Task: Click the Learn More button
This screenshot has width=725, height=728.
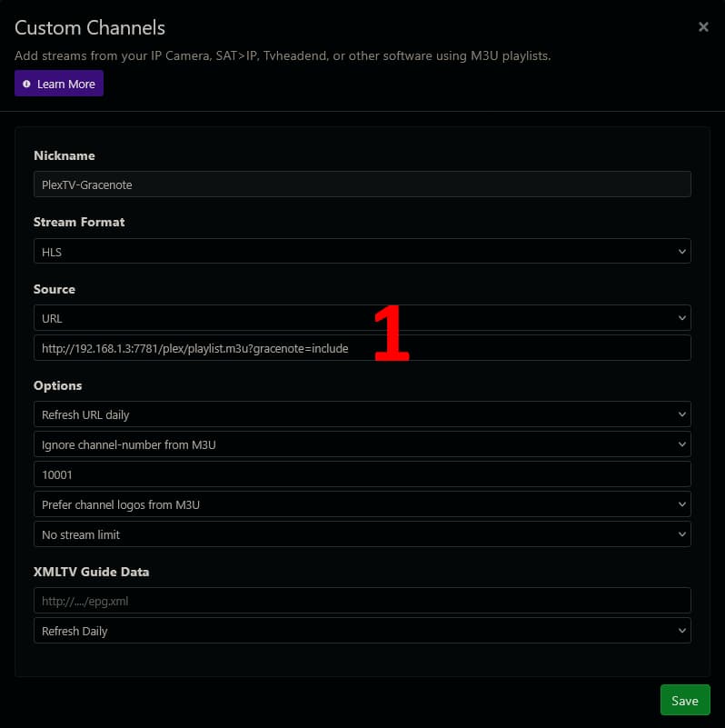Action: click(59, 84)
